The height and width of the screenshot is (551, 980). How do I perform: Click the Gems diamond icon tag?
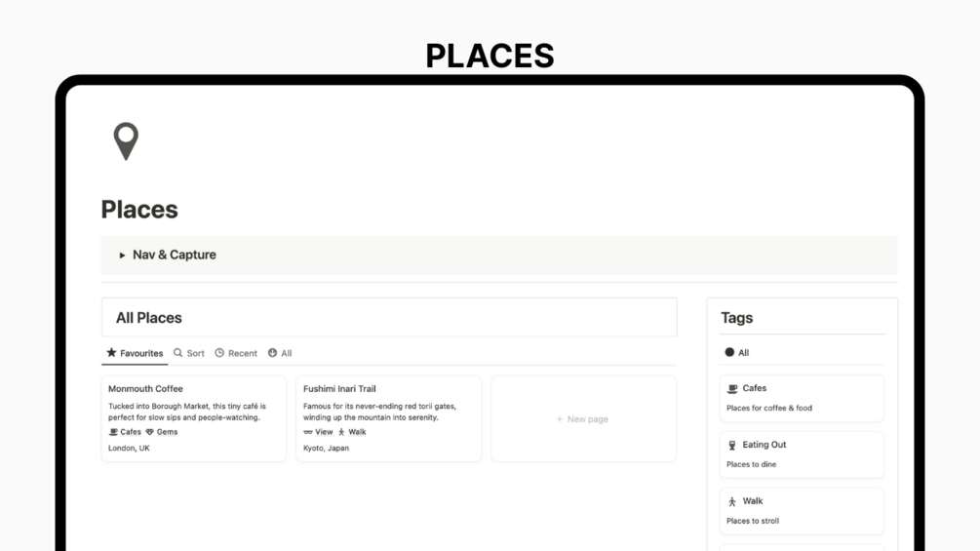pyautogui.click(x=149, y=432)
